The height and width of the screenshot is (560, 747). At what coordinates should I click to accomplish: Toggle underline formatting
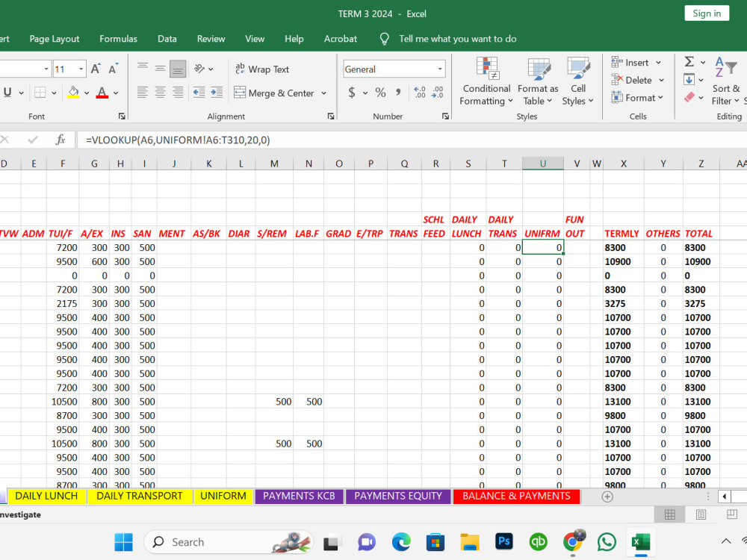point(7,93)
